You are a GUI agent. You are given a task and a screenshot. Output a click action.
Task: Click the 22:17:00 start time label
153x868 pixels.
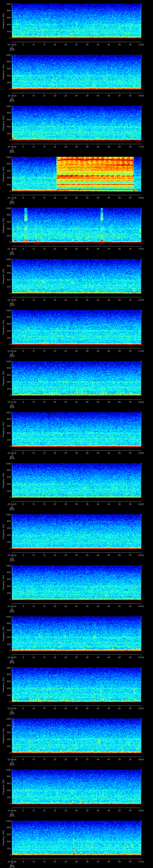coord(12,198)
